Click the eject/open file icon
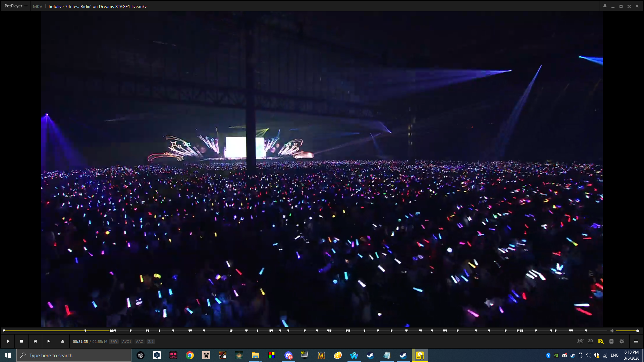Viewport: 644px width, 362px height. click(63, 341)
